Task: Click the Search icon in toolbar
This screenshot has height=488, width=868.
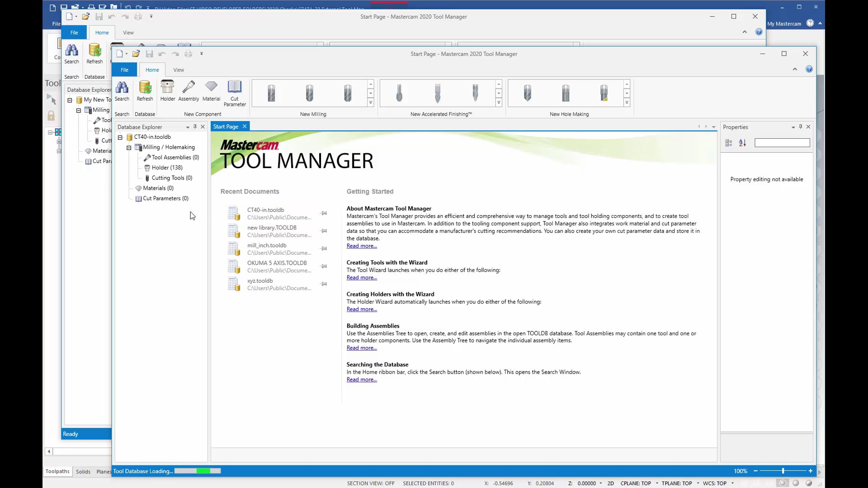Action: [122, 91]
